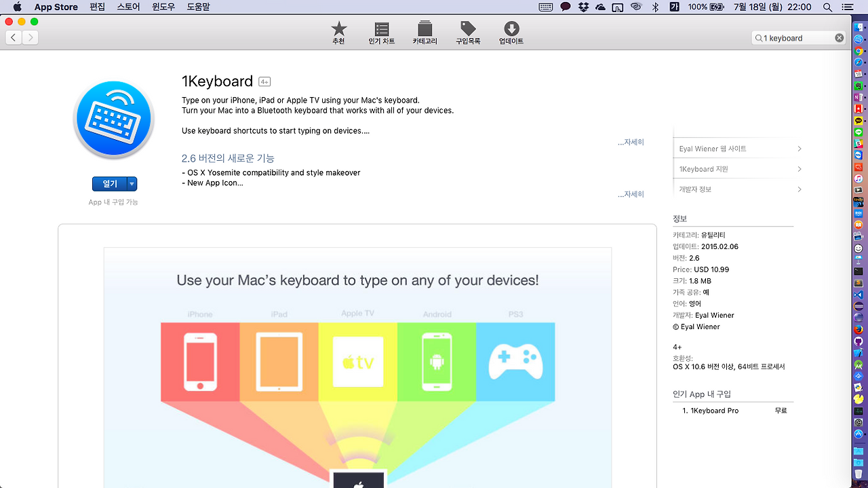The width and height of the screenshot is (868, 488).
Task: Open Evernote in the Dock
Action: [858, 86]
